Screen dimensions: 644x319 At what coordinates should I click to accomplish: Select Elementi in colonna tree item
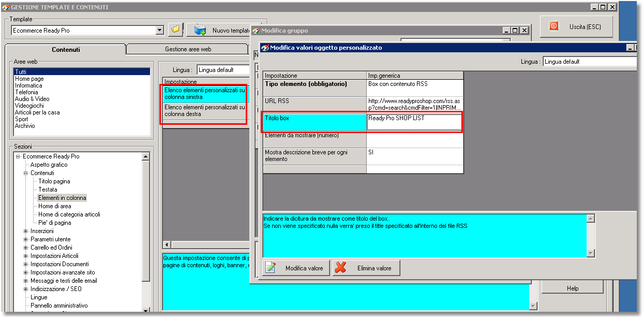[x=62, y=198]
